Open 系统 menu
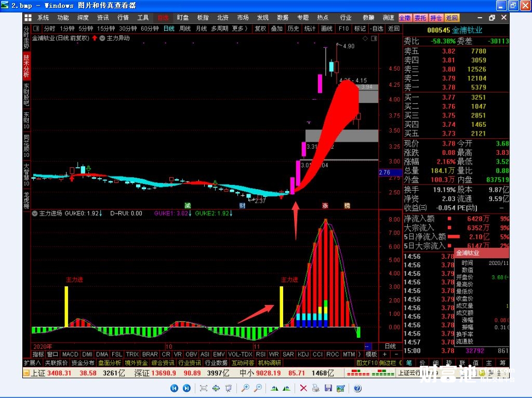The width and height of the screenshot is (532, 398). [x=43, y=18]
